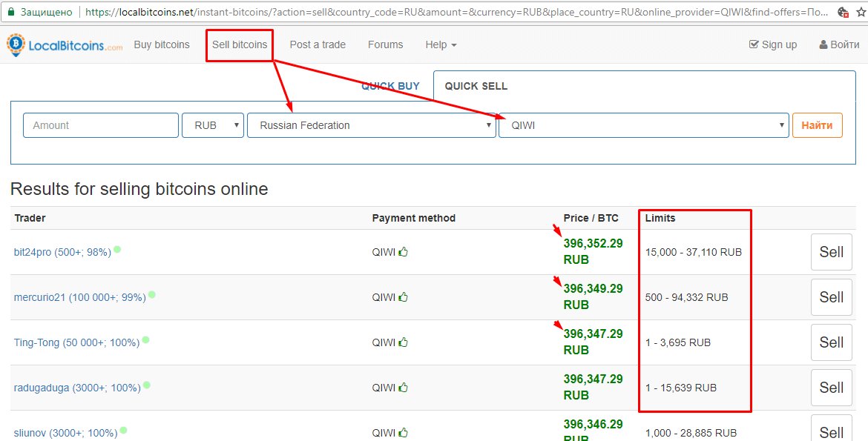Focus the Amount input field
Image resolution: width=868 pixels, height=441 pixels.
[101, 125]
